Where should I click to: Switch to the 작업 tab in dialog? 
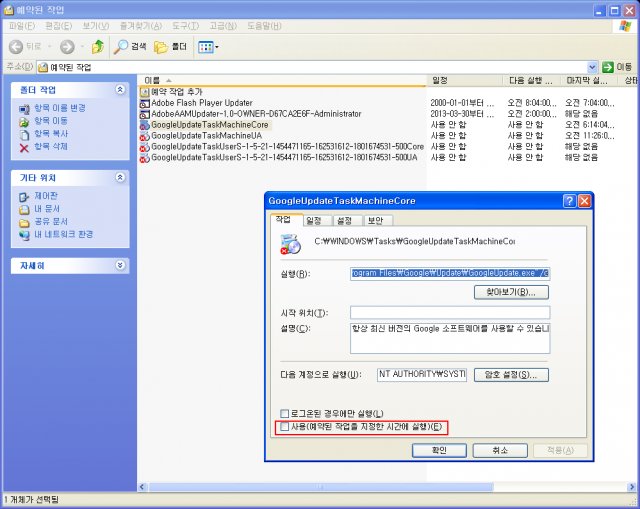click(286, 220)
